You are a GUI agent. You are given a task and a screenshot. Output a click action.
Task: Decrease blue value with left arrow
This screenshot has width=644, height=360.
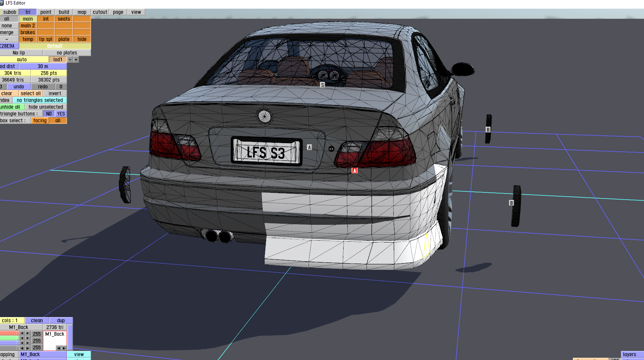[22, 343]
